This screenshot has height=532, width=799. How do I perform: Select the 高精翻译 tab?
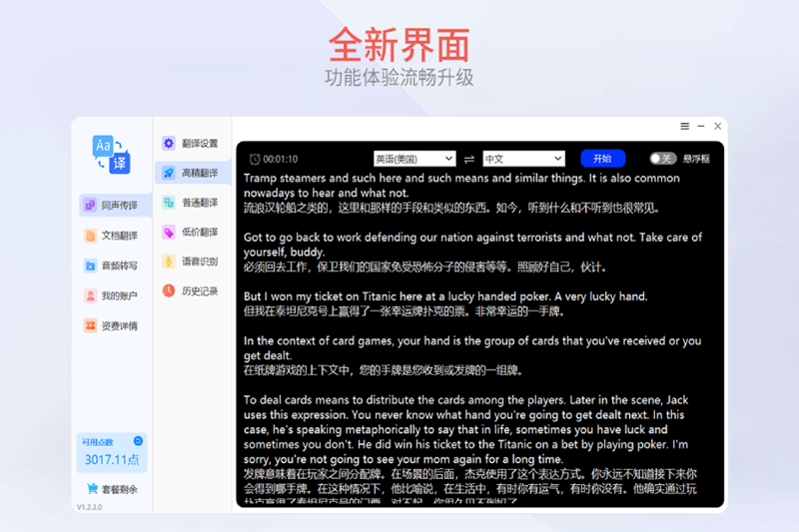pyautogui.click(x=192, y=173)
